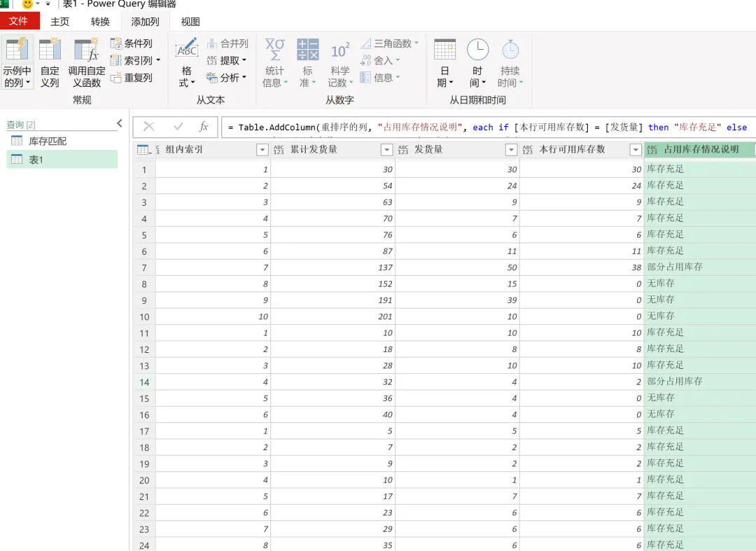Viewport: 756px width, 551px height.
Task: Click data type icon of 本行可用库存数 column
Action: pyautogui.click(x=528, y=150)
